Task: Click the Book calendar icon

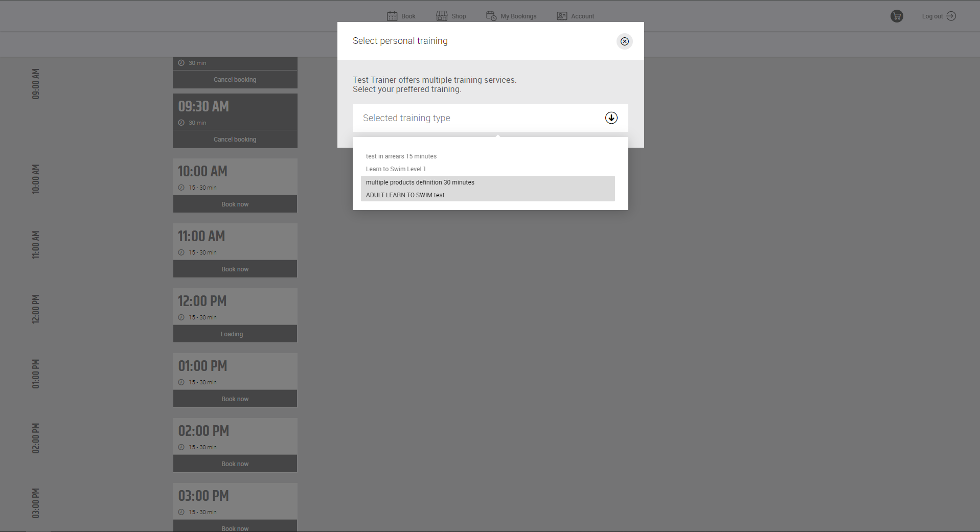Action: [392, 16]
